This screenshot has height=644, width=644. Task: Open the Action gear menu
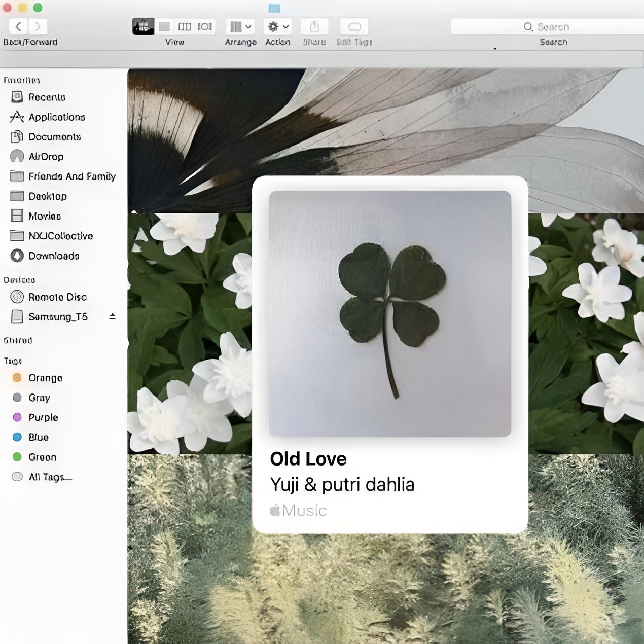277,26
